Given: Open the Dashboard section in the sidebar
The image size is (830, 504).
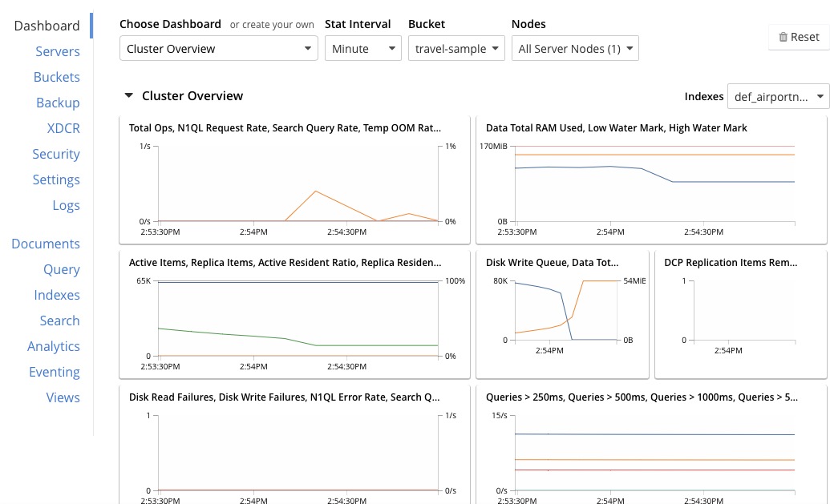Looking at the screenshot, I should 47,26.
